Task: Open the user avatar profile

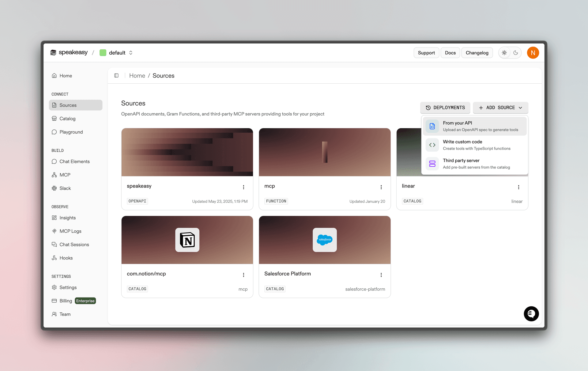Action: pyautogui.click(x=533, y=52)
